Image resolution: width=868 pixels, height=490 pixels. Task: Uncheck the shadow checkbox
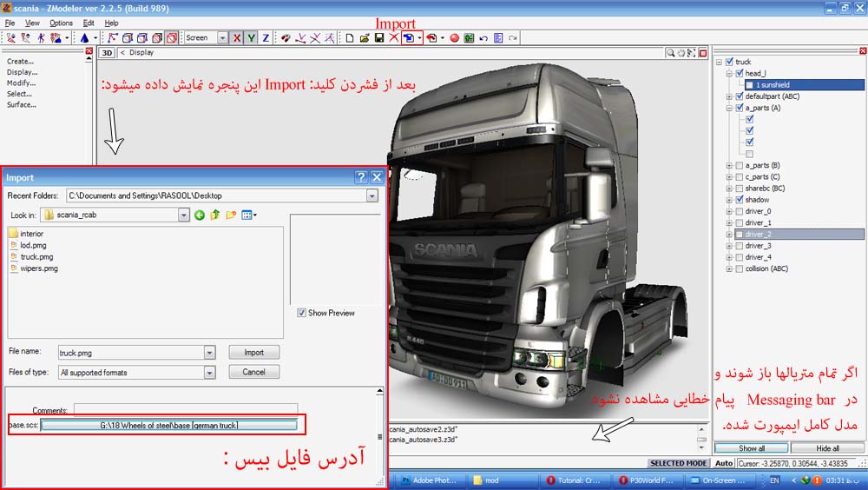pos(740,200)
